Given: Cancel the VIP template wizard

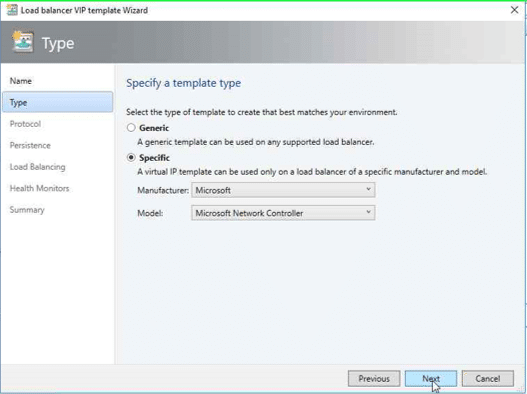Looking at the screenshot, I should 488,379.
